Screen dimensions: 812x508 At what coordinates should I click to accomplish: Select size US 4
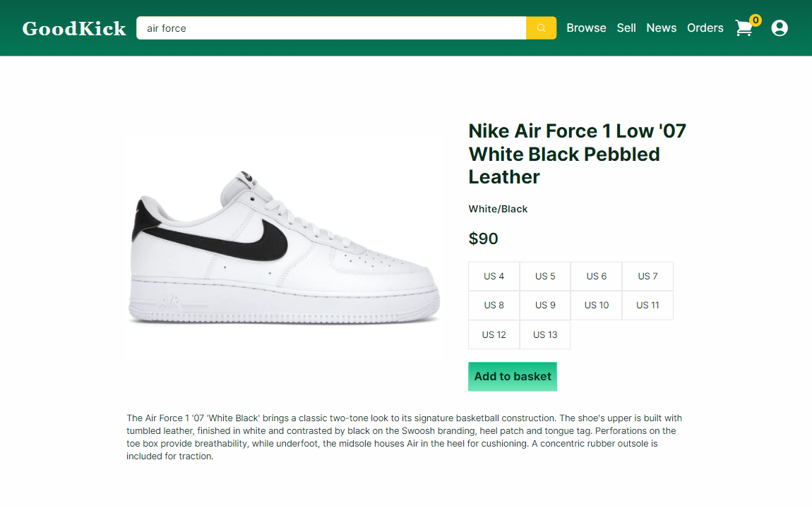point(494,277)
